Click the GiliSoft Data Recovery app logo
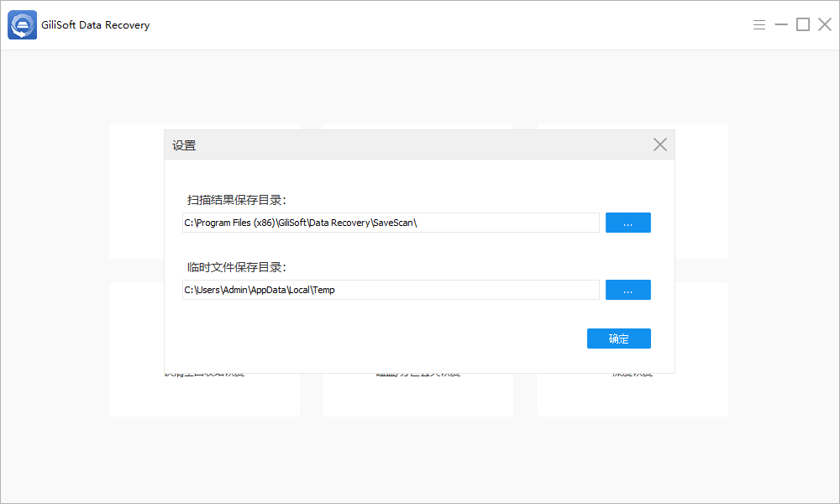 pyautogui.click(x=22, y=24)
